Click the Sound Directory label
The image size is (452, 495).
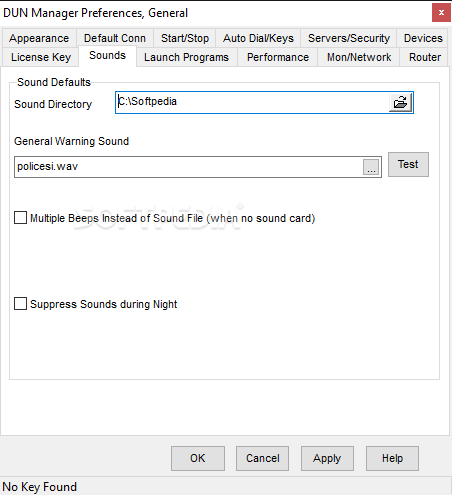click(x=53, y=104)
